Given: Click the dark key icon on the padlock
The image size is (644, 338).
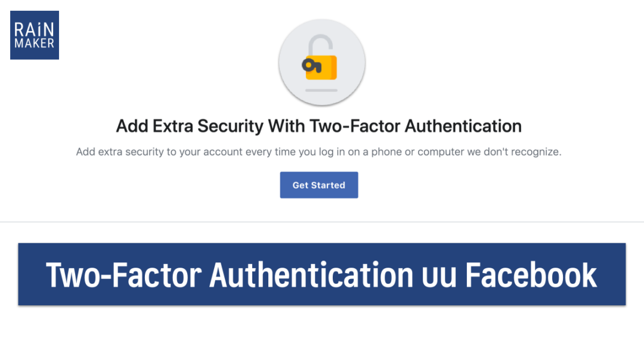Looking at the screenshot, I should click(311, 64).
